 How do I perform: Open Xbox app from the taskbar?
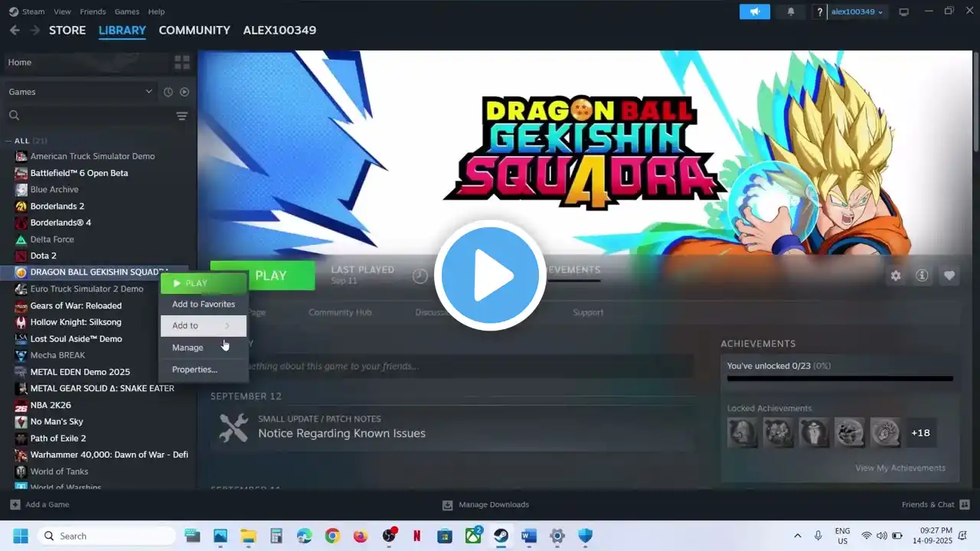point(473,536)
